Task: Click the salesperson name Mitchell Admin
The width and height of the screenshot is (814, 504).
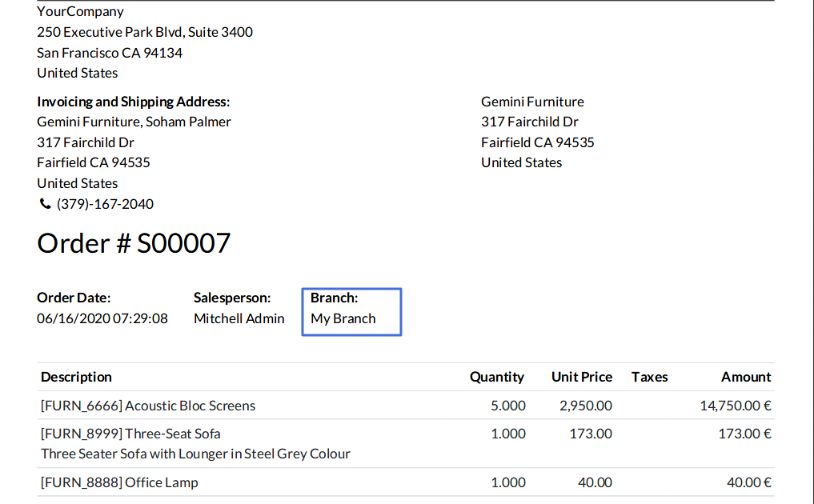Action: 239,318
